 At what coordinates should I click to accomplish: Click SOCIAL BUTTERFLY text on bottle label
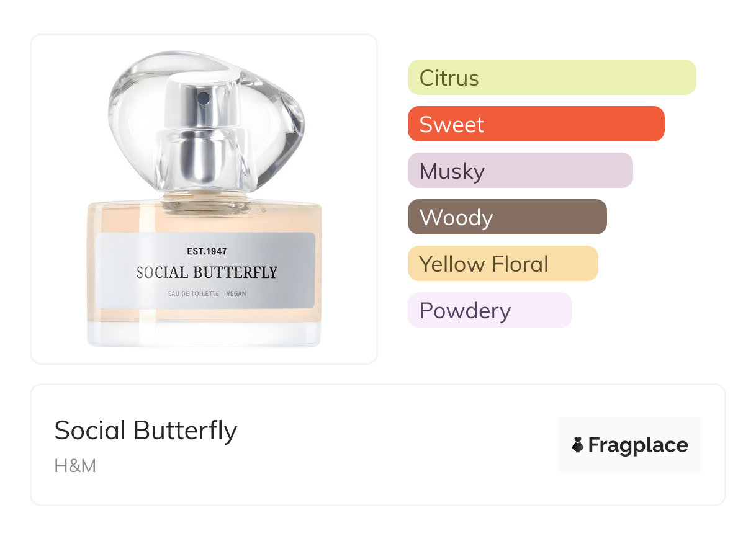[x=207, y=272]
